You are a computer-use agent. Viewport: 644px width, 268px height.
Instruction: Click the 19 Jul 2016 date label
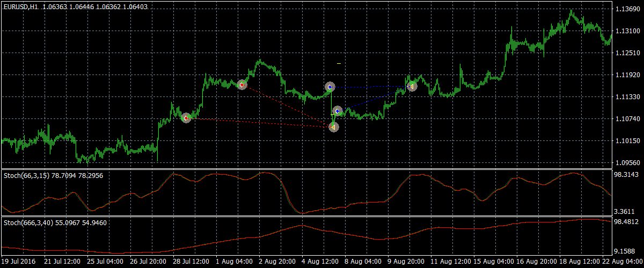[17, 262]
